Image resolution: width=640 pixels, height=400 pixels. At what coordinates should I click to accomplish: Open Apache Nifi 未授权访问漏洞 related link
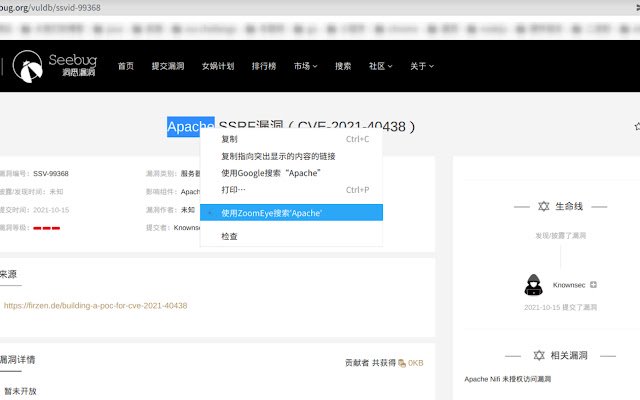point(508,379)
